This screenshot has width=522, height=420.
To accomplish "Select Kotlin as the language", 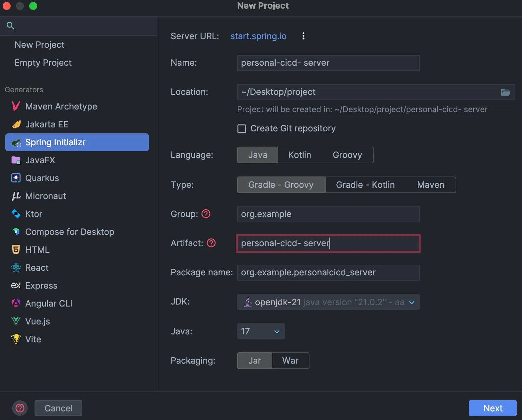I will [300, 155].
